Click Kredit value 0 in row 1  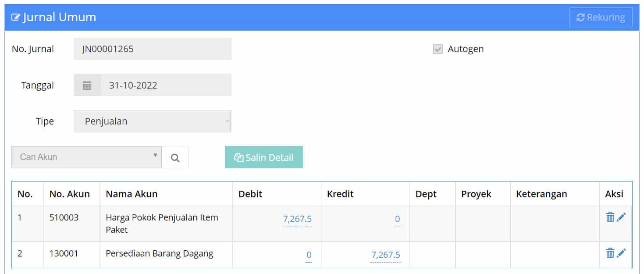click(397, 219)
